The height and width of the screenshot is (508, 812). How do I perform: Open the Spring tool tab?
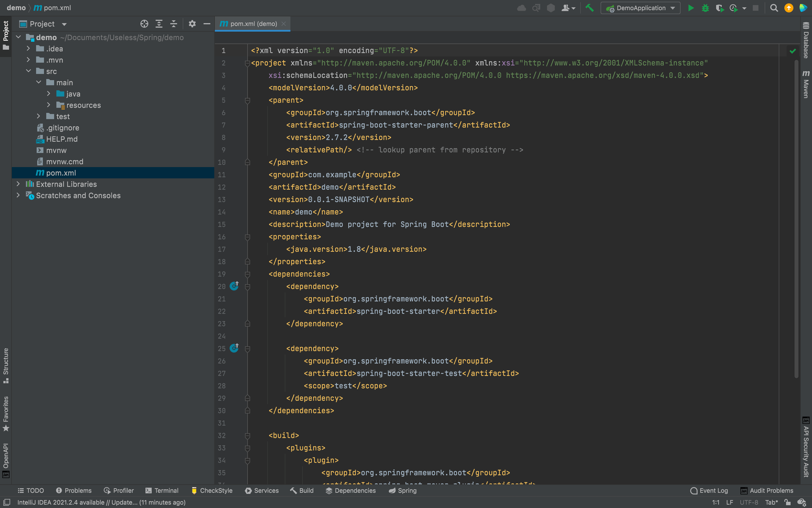coord(403,491)
